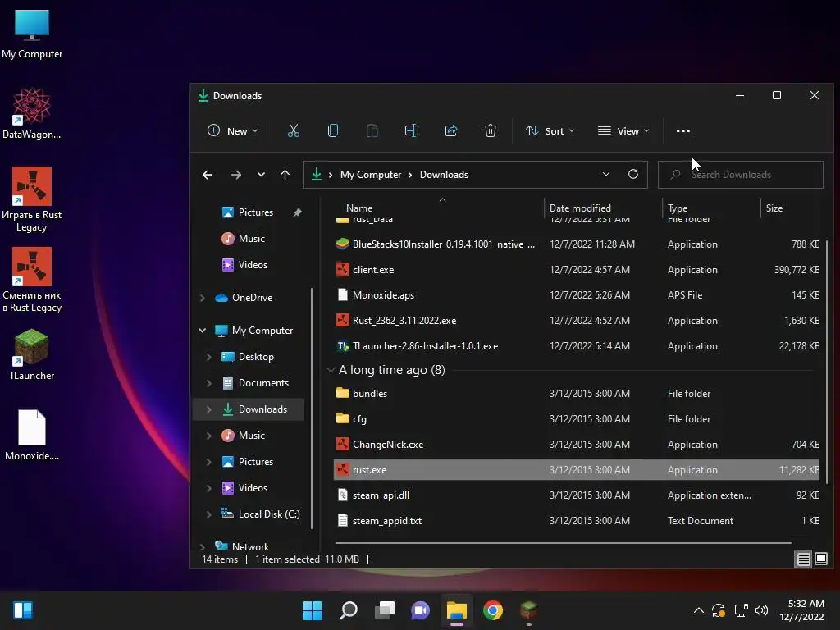Click the Rename icon in toolbar
Viewport: 840px width, 630px height.
412,130
